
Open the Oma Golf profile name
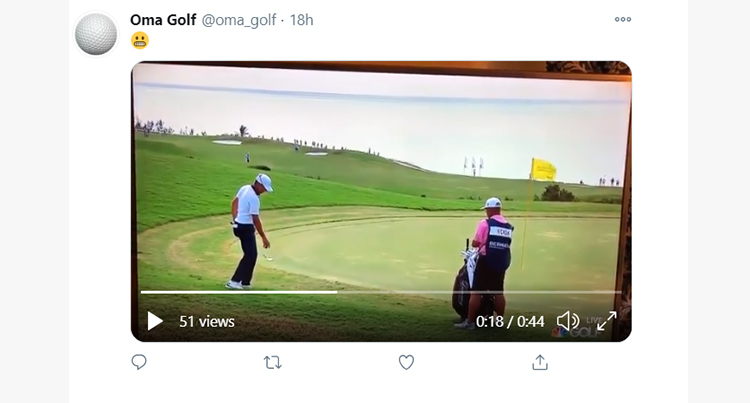pos(163,20)
